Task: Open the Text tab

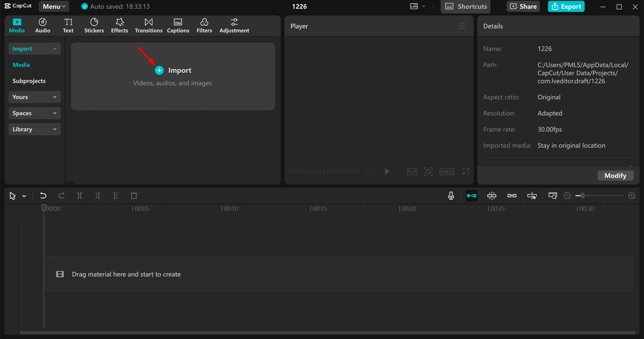Action: tap(68, 26)
